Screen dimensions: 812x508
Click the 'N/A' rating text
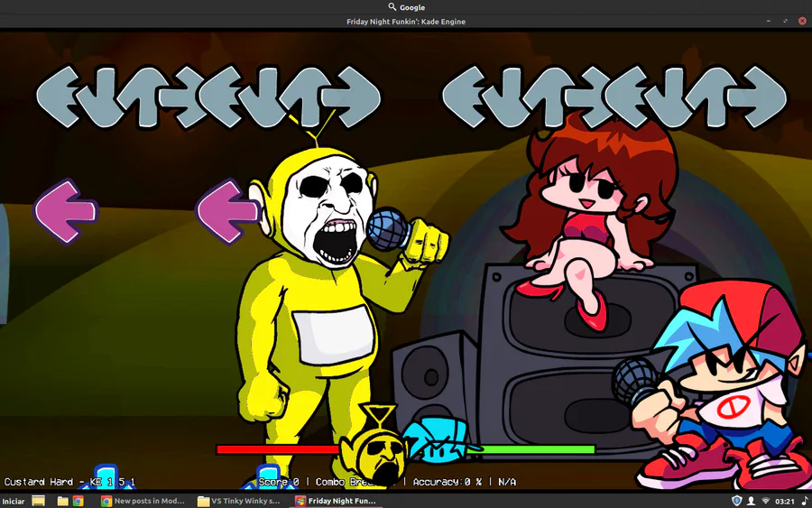pyautogui.click(x=507, y=482)
